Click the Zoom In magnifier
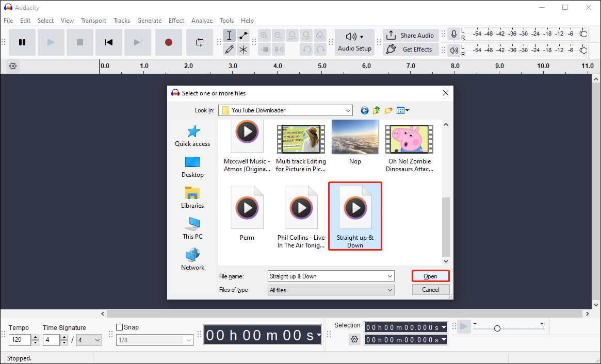 265,36
